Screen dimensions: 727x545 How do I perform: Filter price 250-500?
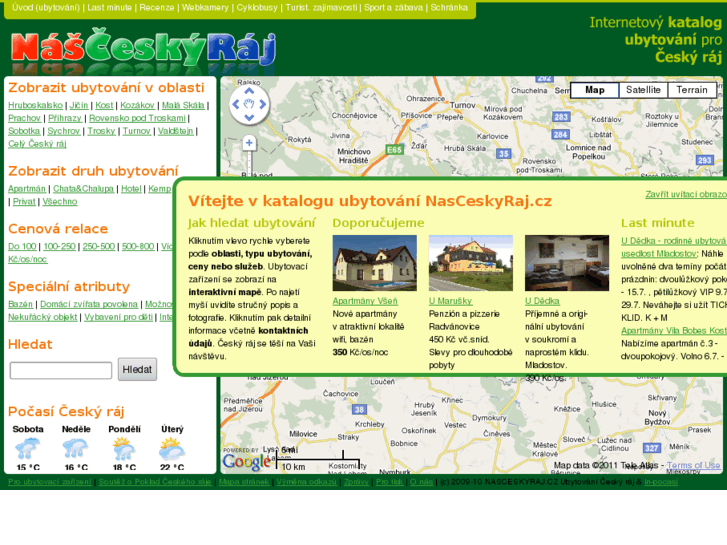point(99,246)
